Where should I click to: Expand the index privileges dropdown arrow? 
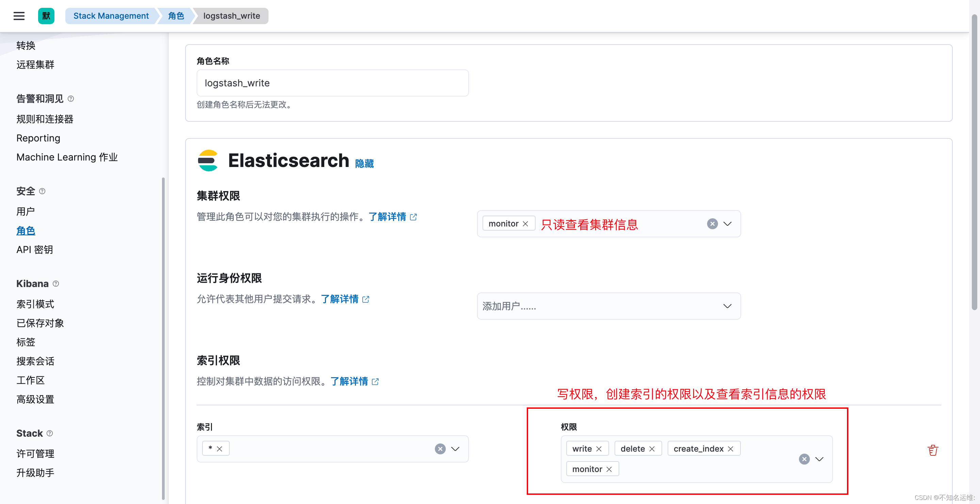point(819,459)
